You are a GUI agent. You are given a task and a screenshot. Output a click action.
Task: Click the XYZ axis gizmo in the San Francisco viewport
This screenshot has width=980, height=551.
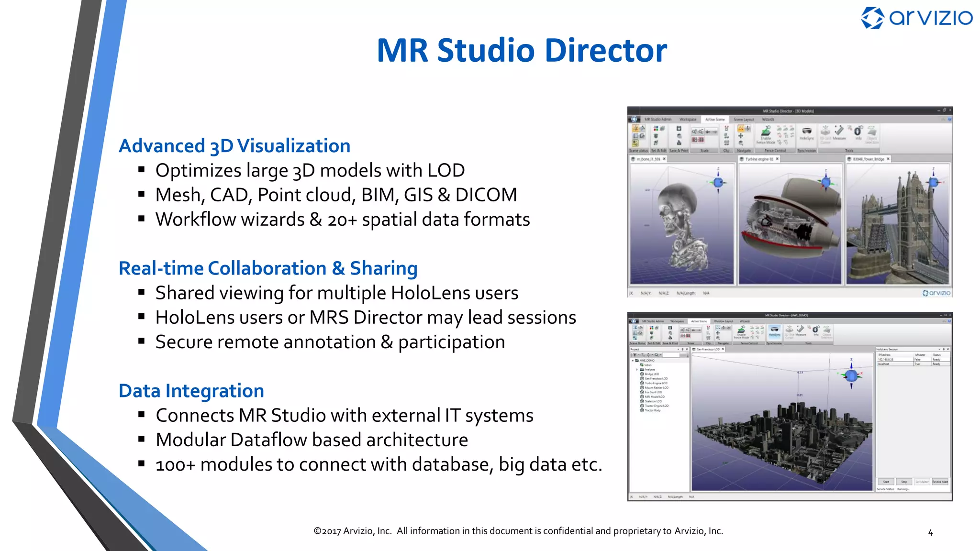[x=851, y=375]
